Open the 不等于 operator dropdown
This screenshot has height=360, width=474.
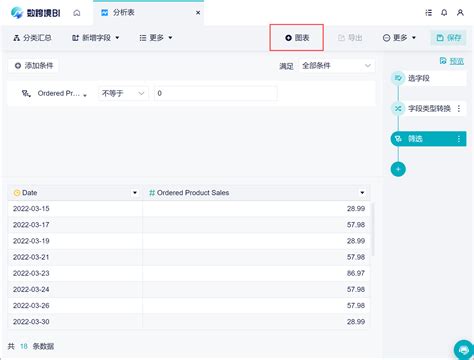[x=123, y=93]
